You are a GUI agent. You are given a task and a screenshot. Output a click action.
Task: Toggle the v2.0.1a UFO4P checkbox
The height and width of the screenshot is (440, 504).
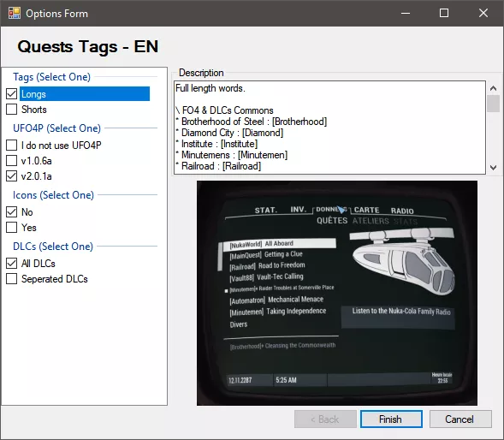12,176
